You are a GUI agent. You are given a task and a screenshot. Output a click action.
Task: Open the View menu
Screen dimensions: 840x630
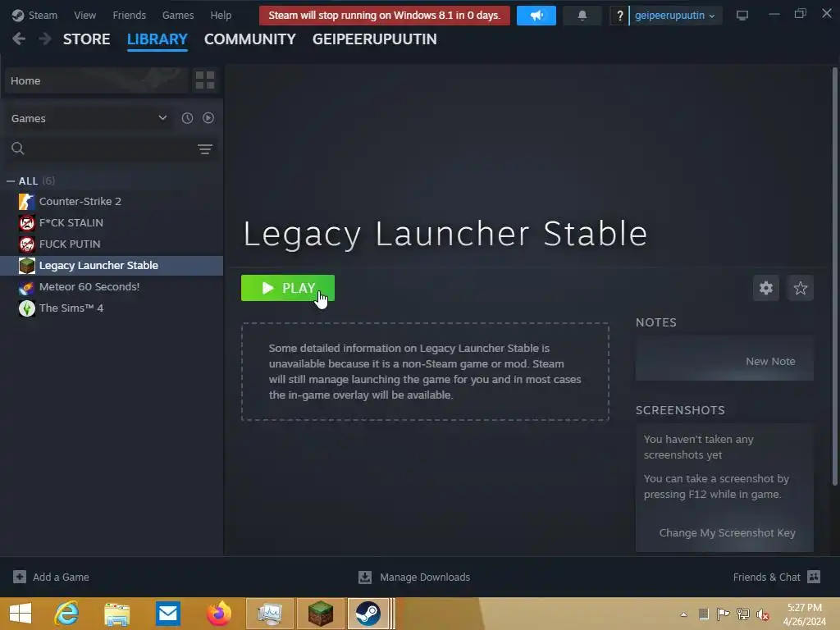tap(84, 15)
